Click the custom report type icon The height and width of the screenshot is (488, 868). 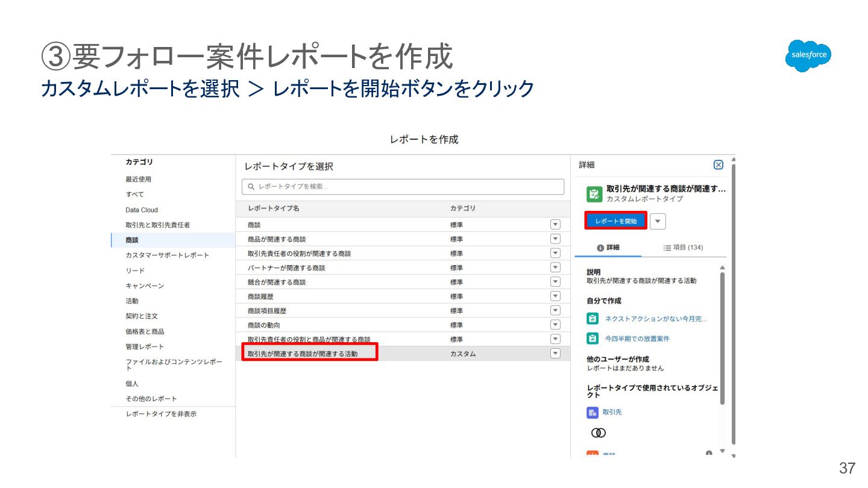pyautogui.click(x=594, y=193)
